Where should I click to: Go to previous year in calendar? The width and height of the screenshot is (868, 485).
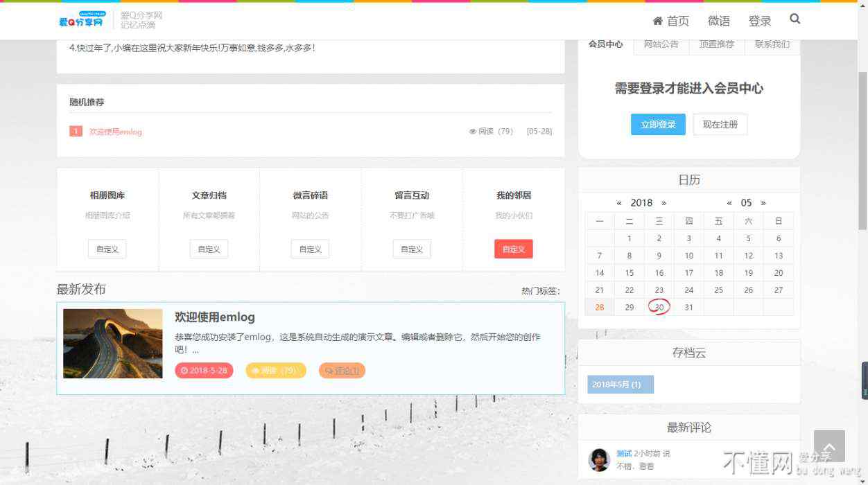[619, 203]
